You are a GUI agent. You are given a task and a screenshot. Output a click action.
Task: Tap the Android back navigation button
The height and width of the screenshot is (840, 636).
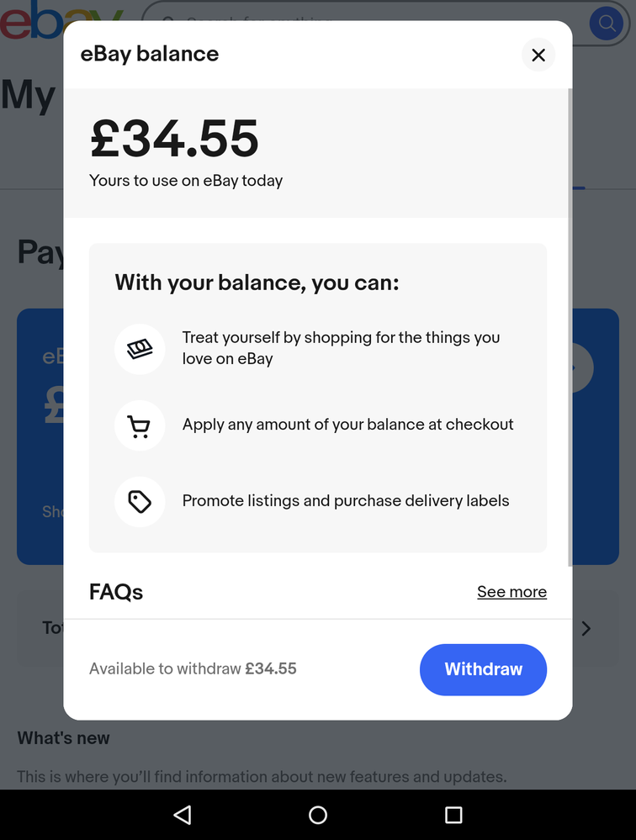183,815
